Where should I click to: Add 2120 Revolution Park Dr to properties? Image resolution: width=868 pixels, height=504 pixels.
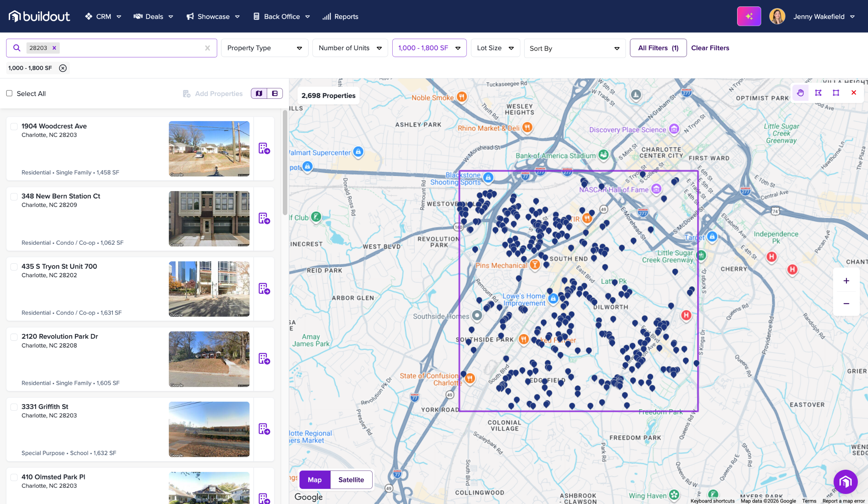[x=264, y=358]
